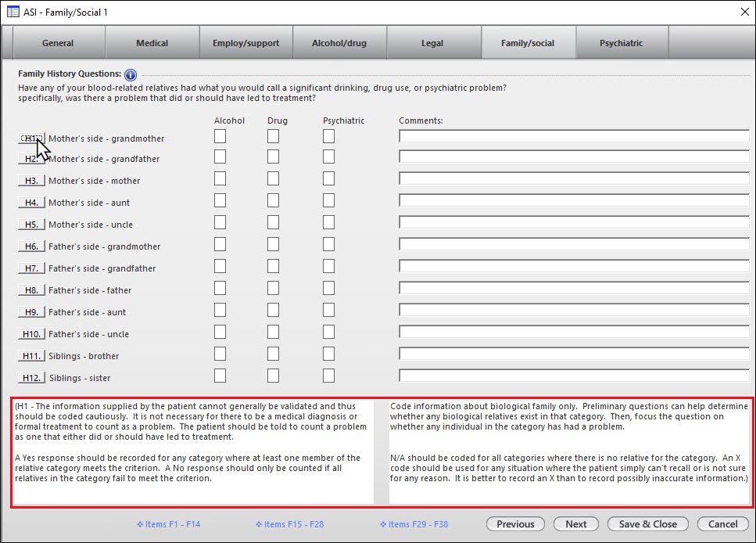Viewport: 756px width, 543px height.
Task: Open Items F29 - F38 link
Action: point(414,524)
